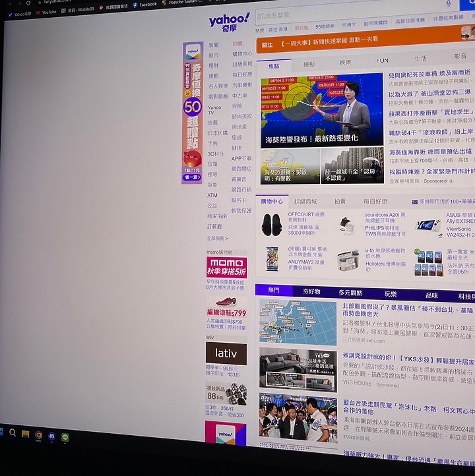Image resolution: width=475 pixels, height=476 pixels.
Task: Select the 拍賣 shopping tab
Action: click(340, 201)
